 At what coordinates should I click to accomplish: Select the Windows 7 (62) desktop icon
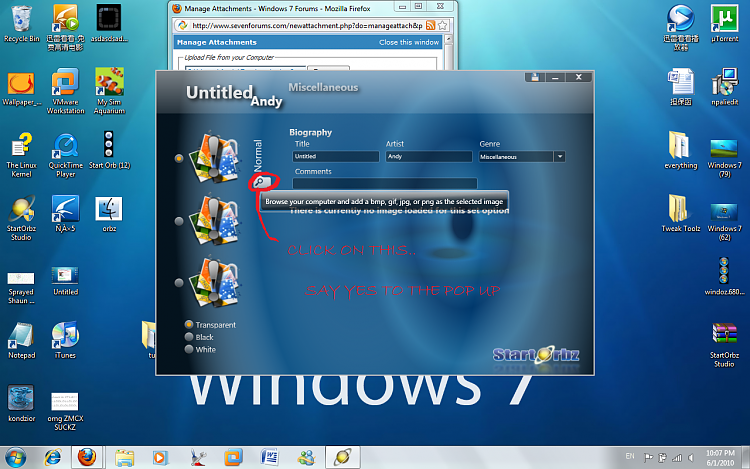click(724, 222)
